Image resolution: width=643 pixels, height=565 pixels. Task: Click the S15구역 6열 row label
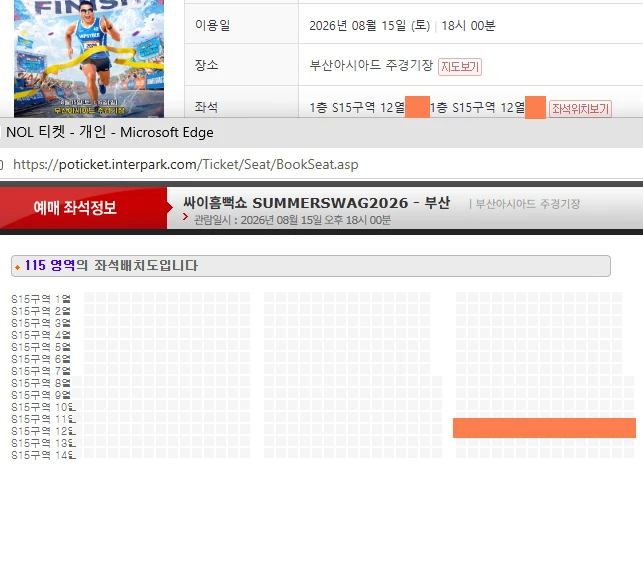pyautogui.click(x=41, y=359)
